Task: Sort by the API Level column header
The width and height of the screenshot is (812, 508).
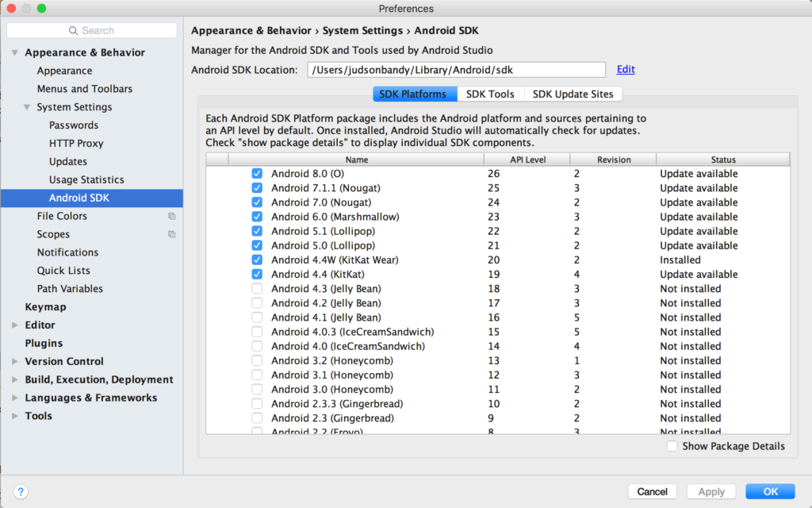Action: [x=527, y=160]
